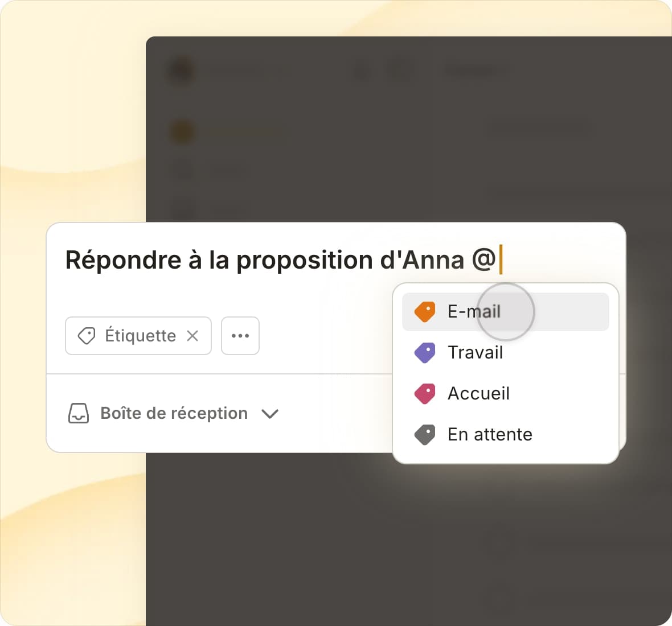Open the three-dot more actions button
This screenshot has height=626, width=672.
(240, 336)
